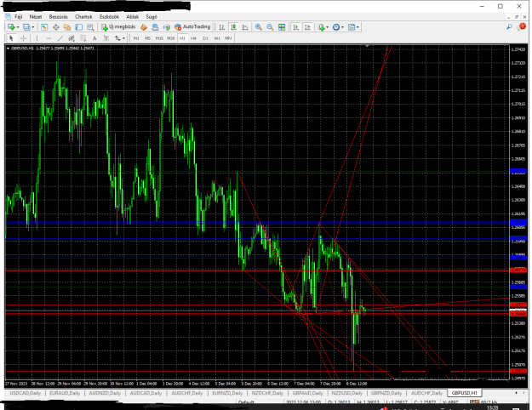Open the indicators list dropdown
The width and height of the screenshot is (532, 410).
[x=323, y=27]
